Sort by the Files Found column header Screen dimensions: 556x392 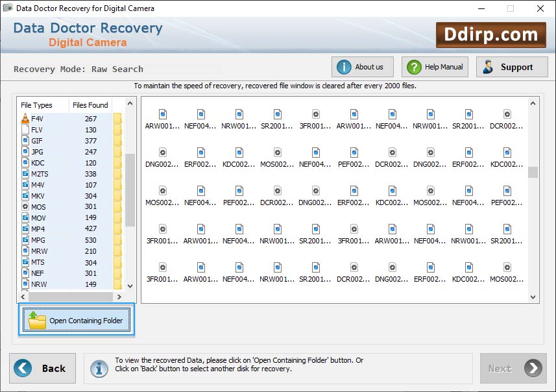pos(90,105)
